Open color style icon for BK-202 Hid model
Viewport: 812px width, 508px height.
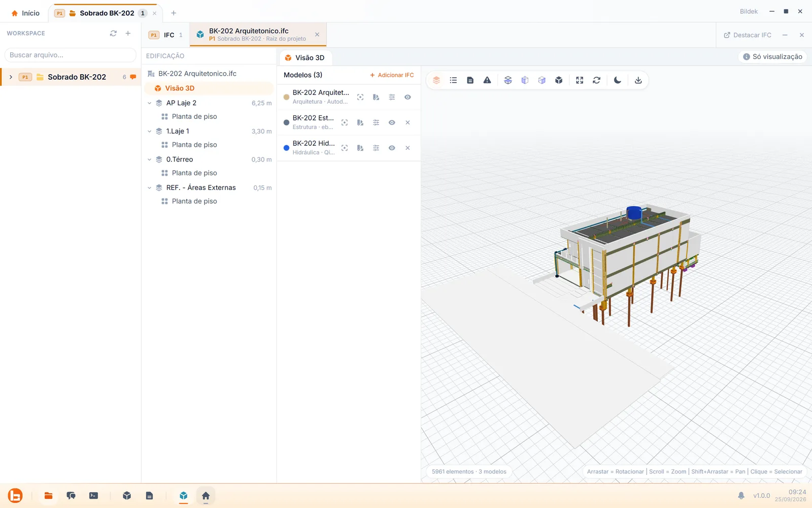pyautogui.click(x=360, y=148)
